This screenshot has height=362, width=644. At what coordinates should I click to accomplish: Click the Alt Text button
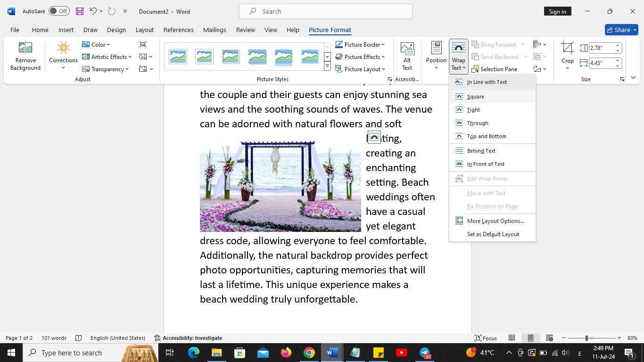click(407, 56)
